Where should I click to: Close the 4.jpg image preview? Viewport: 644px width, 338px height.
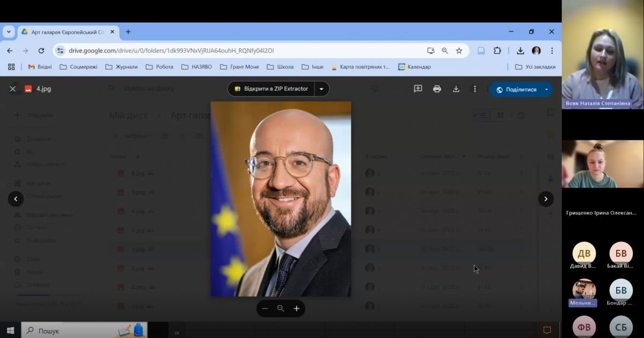(x=12, y=89)
